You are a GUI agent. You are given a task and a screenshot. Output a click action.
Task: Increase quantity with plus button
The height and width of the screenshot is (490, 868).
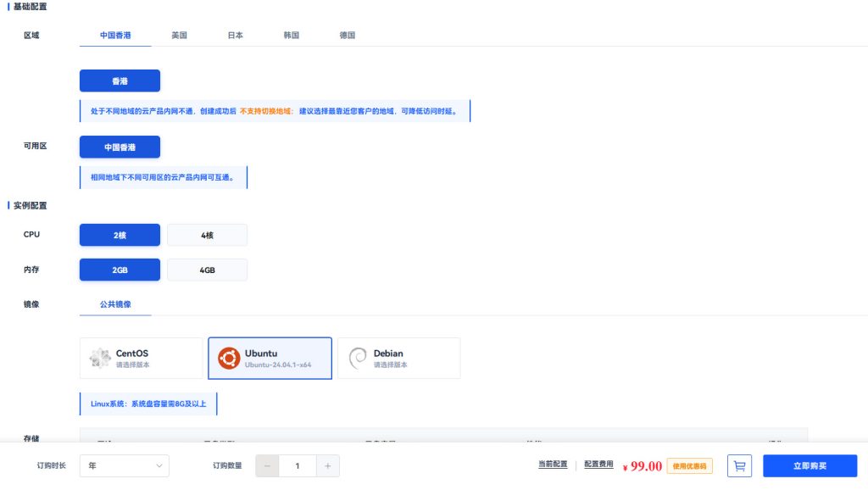coord(328,465)
